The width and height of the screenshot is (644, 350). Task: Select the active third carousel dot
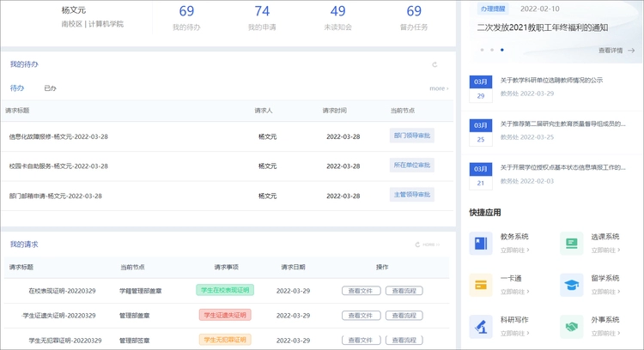pos(502,50)
